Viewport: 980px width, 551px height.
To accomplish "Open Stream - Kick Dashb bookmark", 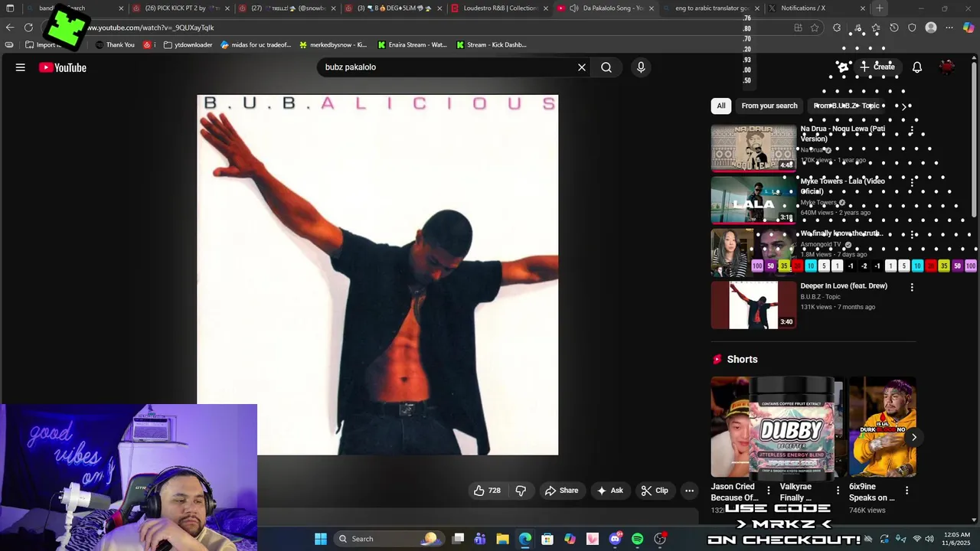I will pos(491,45).
